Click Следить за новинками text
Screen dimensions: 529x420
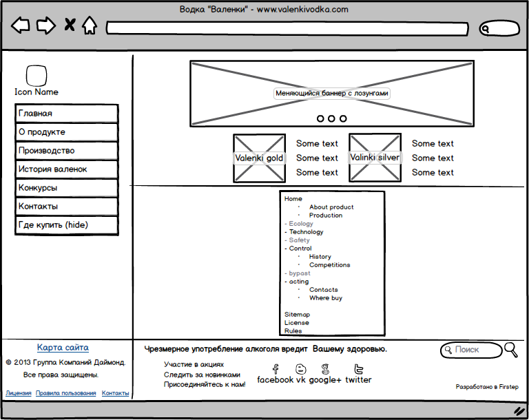[202, 375]
